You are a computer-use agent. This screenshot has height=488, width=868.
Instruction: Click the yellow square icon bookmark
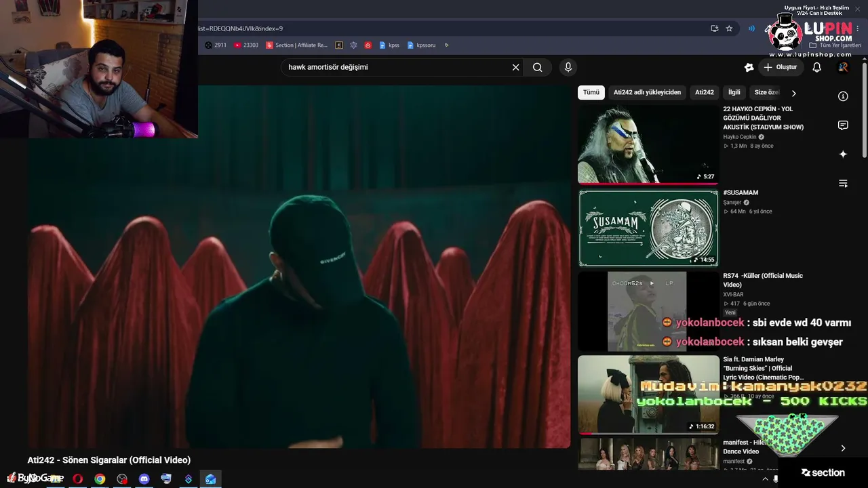[x=339, y=45]
